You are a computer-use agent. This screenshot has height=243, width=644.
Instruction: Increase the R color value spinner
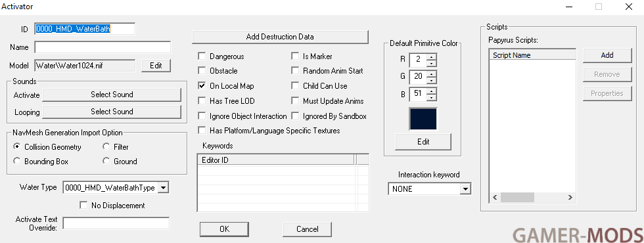click(431, 56)
